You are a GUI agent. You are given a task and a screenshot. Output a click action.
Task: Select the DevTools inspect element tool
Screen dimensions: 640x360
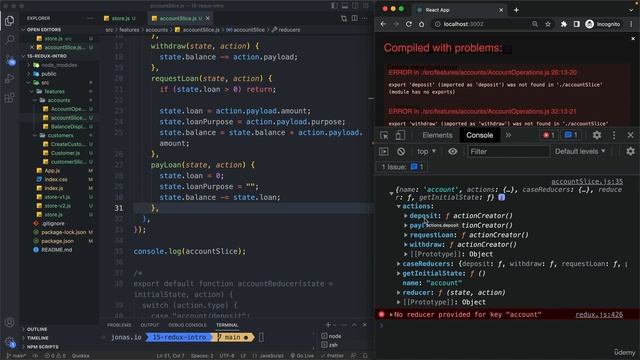(x=384, y=135)
